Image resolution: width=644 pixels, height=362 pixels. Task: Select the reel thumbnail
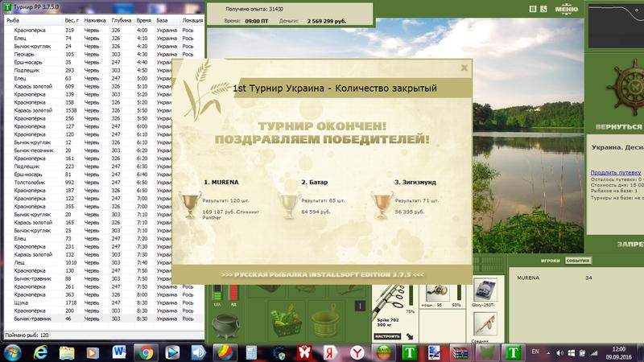pos(436,293)
